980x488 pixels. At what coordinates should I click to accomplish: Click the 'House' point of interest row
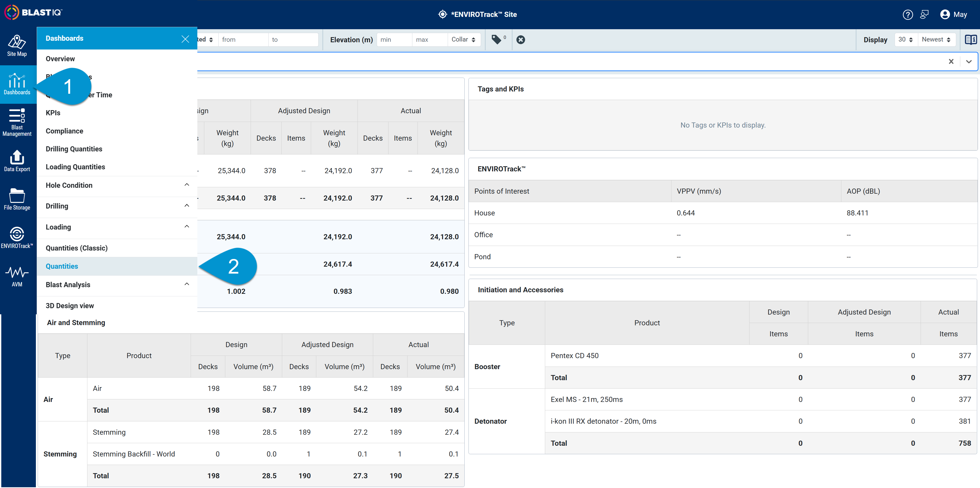[723, 213]
